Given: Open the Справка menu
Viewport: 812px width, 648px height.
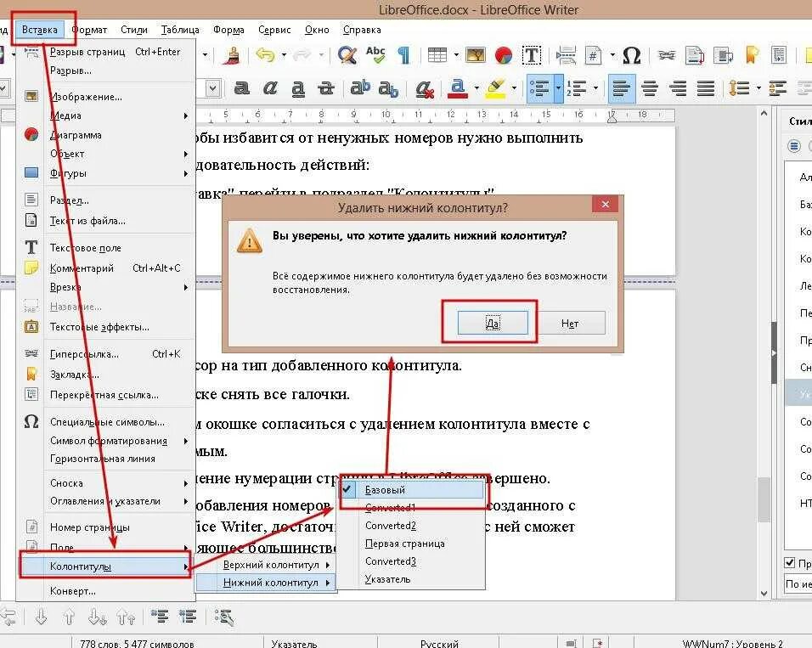Looking at the screenshot, I should pyautogui.click(x=362, y=30).
